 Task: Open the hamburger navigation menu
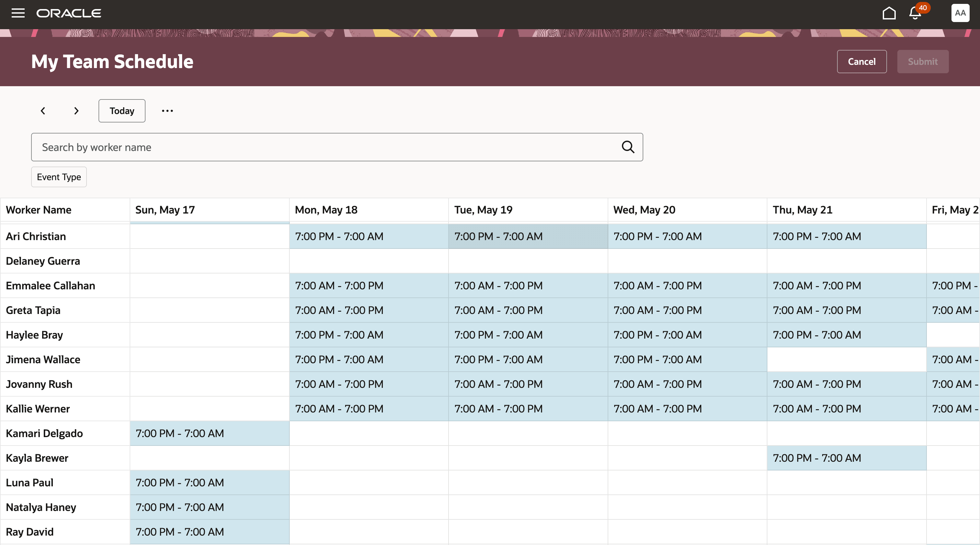point(18,13)
